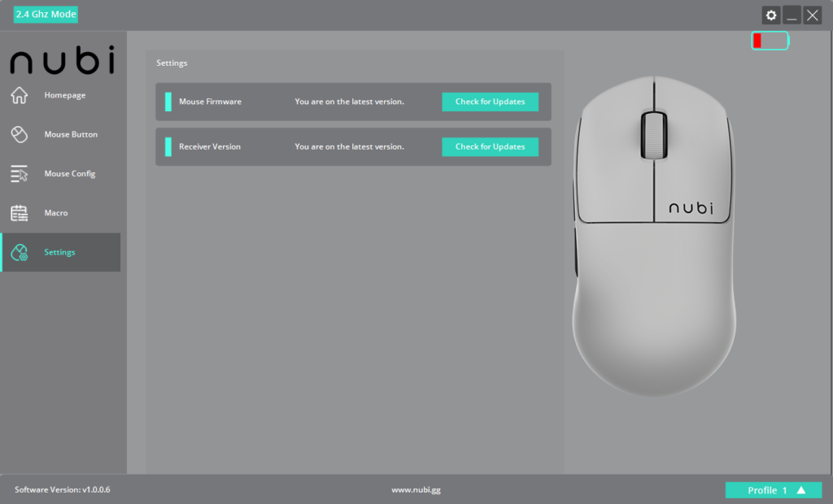Click the mouse product image
Screen dimensions: 833x504
pyautogui.click(x=653, y=236)
